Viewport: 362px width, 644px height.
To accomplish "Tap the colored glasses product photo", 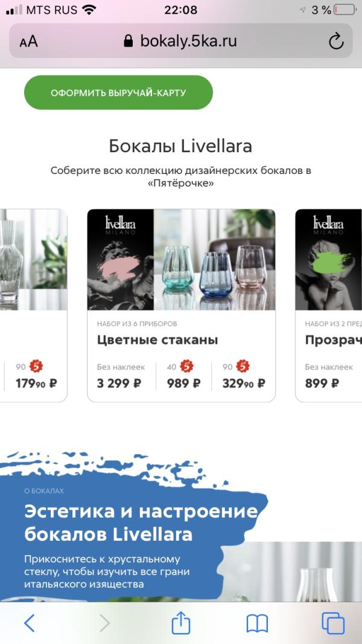I will [214, 260].
